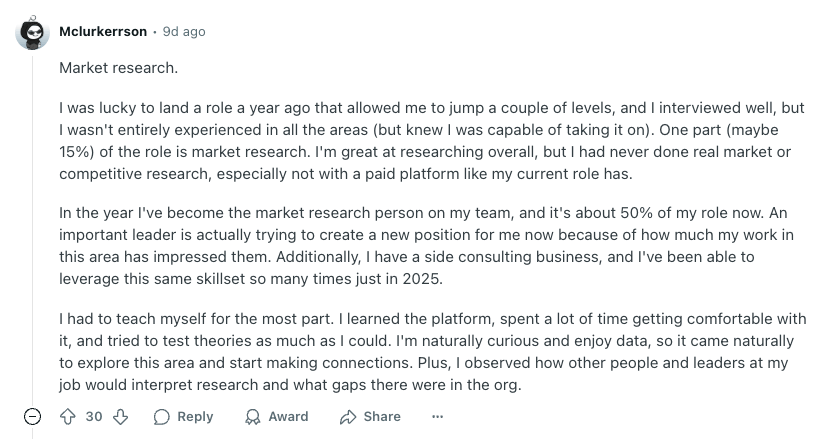824x439 pixels.
Task: Open Mclurkerrson's avatar image
Action: 33,33
